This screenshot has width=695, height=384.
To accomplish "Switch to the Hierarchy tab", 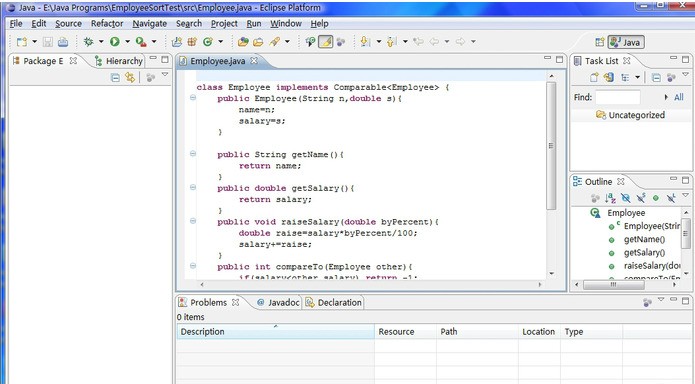I will pyautogui.click(x=119, y=61).
